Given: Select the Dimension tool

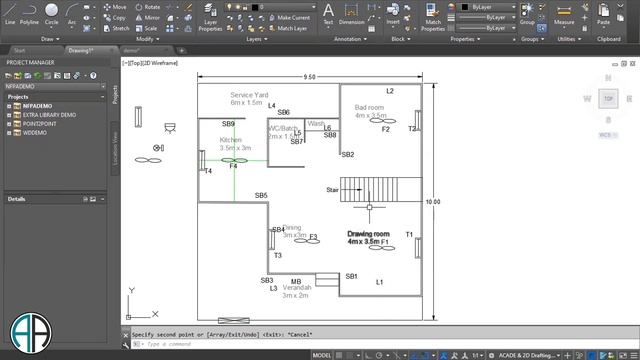Looking at the screenshot, I should click(x=351, y=13).
